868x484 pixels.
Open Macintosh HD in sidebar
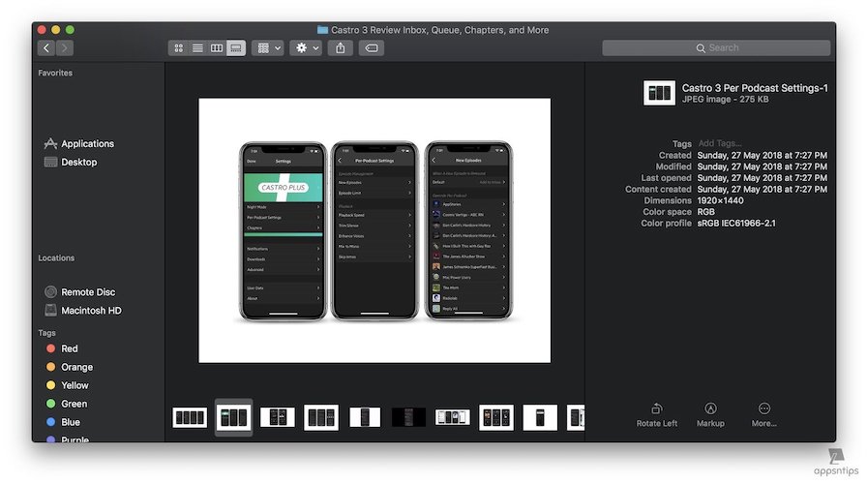point(91,311)
